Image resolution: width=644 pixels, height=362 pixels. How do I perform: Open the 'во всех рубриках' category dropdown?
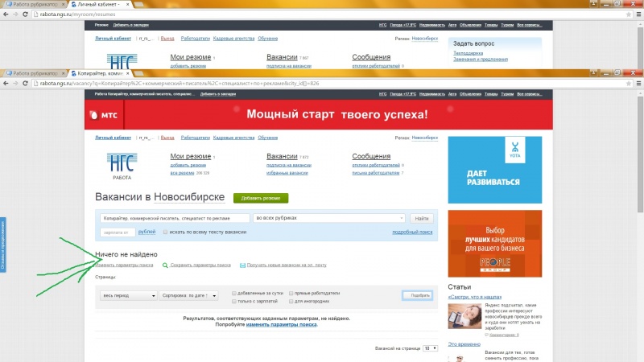pyautogui.click(x=328, y=218)
